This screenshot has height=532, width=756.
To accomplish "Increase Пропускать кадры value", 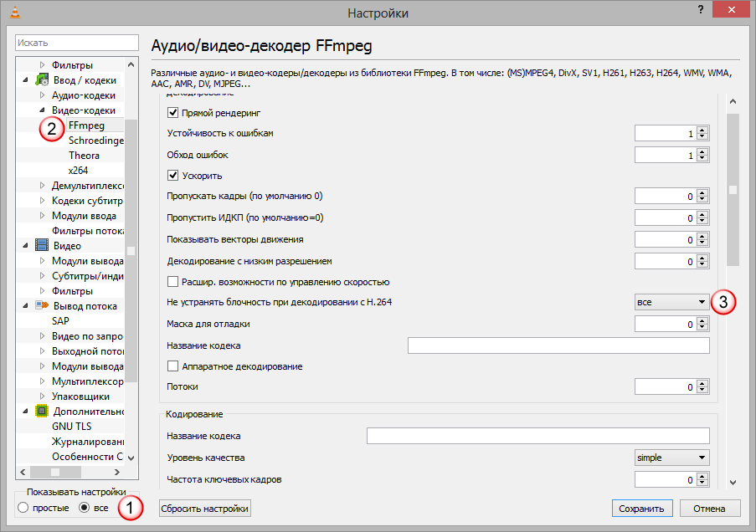I will tap(702, 192).
